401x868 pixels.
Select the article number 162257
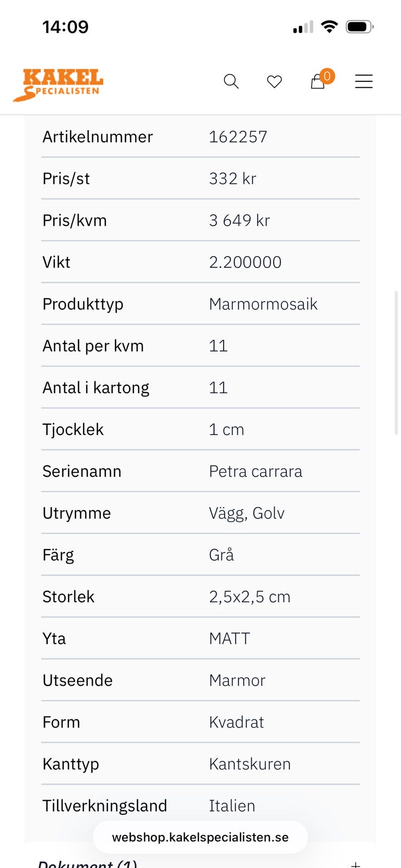coord(238,137)
